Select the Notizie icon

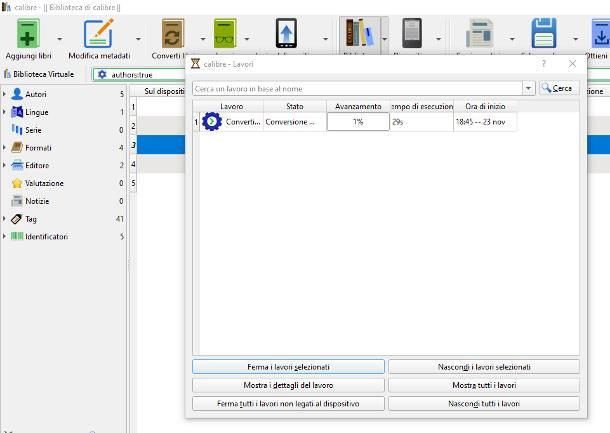17,201
